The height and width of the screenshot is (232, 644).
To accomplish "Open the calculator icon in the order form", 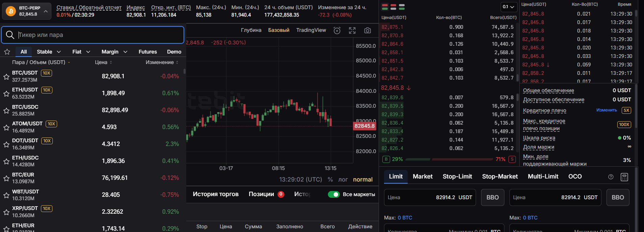I will point(624,177).
